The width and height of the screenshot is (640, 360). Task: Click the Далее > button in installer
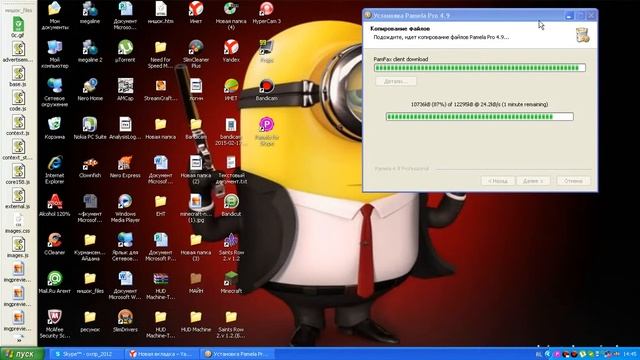coord(533,180)
